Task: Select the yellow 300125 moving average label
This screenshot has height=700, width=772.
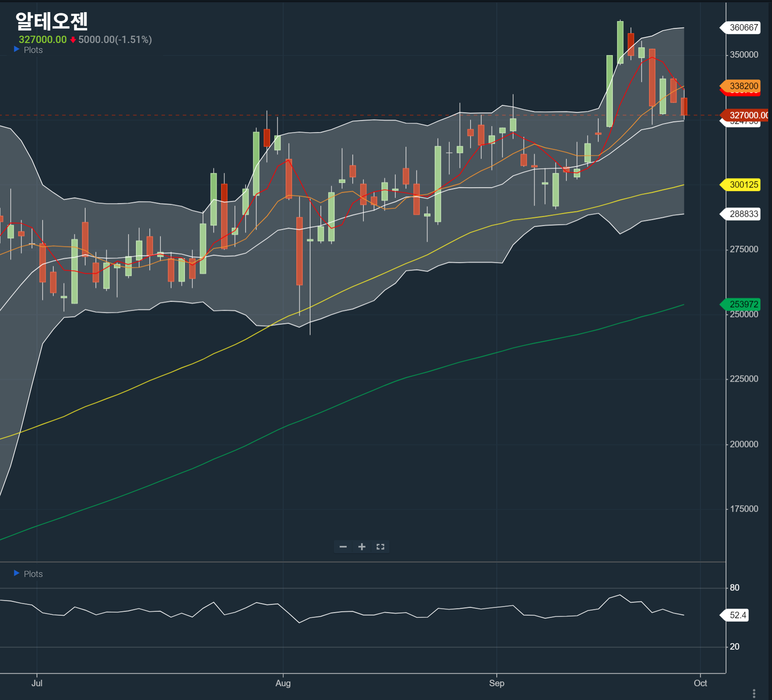Action: (x=743, y=185)
